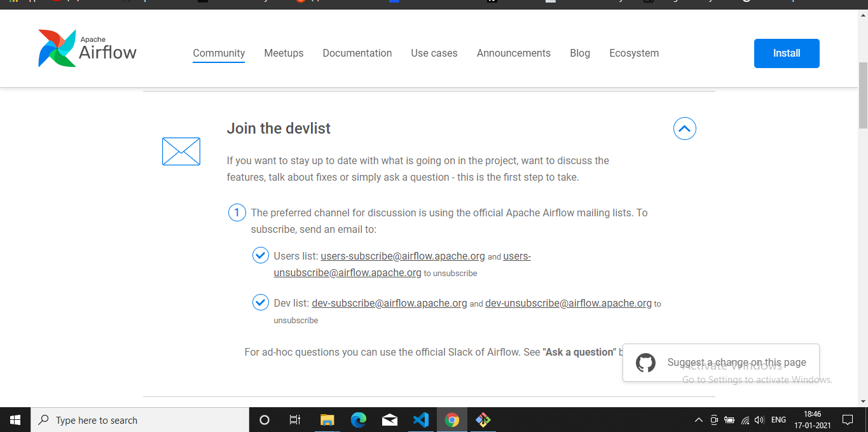Click the GitHub octocat icon

[645, 363]
